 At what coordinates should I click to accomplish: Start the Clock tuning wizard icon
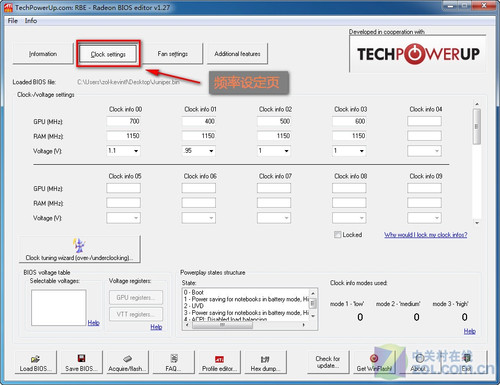click(79, 246)
